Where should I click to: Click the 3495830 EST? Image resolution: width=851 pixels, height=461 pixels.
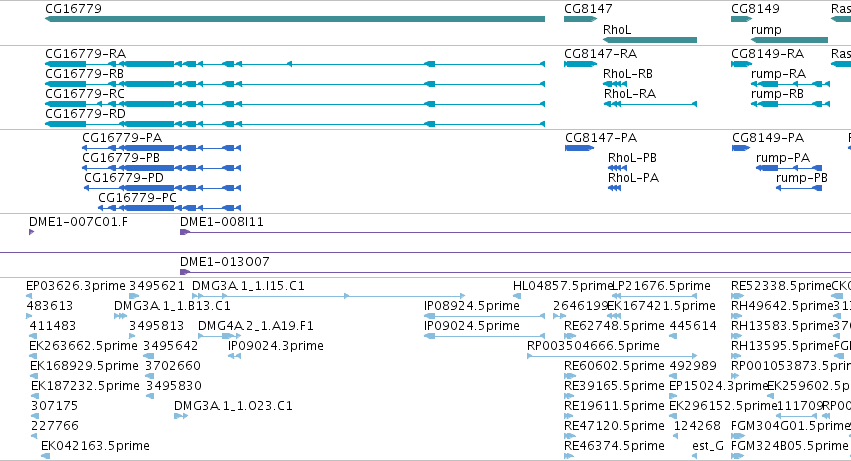coord(150,396)
